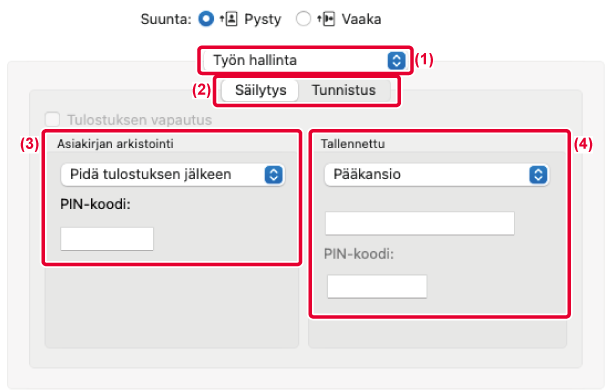Click the PIN-koodi field in the Tallennettu section
Image resolution: width=608 pixels, height=392 pixels.
377,286
